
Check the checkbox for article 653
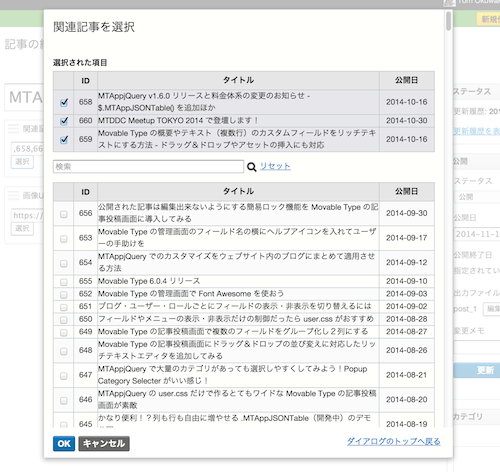(x=64, y=239)
